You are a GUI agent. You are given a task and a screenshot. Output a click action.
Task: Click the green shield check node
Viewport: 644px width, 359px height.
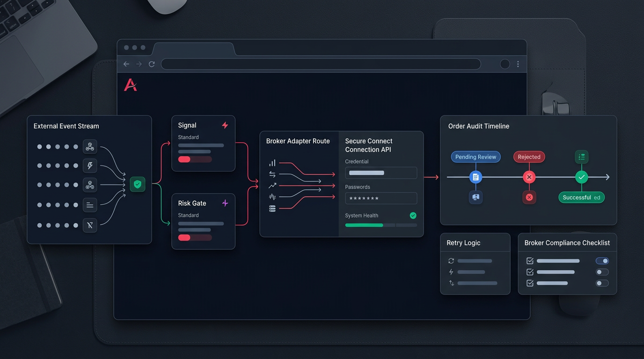tap(138, 184)
